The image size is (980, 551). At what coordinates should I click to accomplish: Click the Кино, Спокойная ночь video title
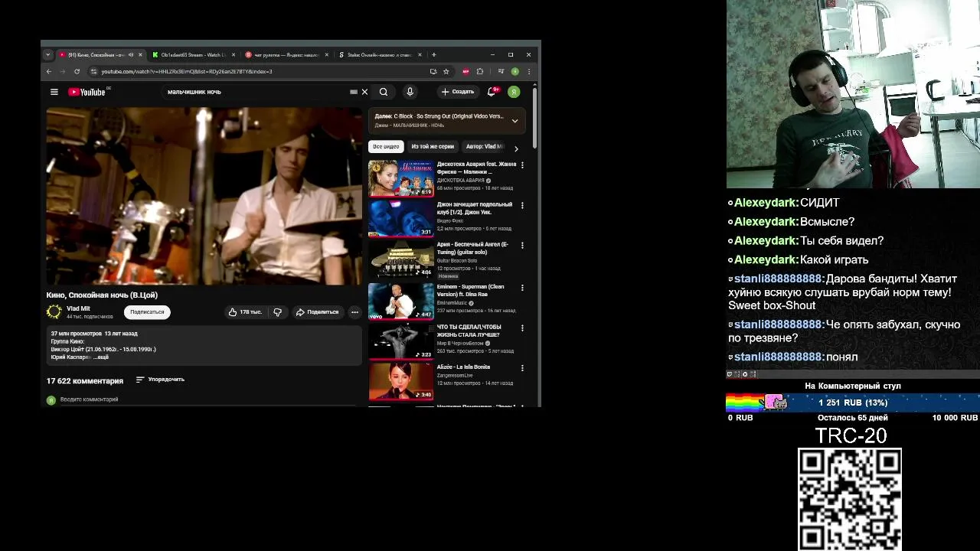coord(102,295)
